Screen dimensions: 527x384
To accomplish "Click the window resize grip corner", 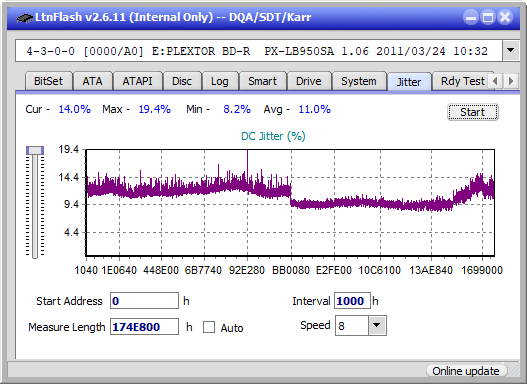I will tap(513, 371).
